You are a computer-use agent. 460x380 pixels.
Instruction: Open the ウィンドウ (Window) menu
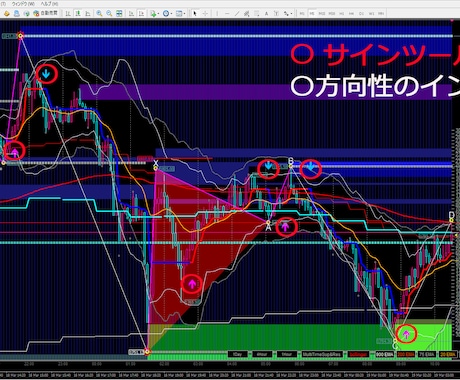(x=23, y=4)
